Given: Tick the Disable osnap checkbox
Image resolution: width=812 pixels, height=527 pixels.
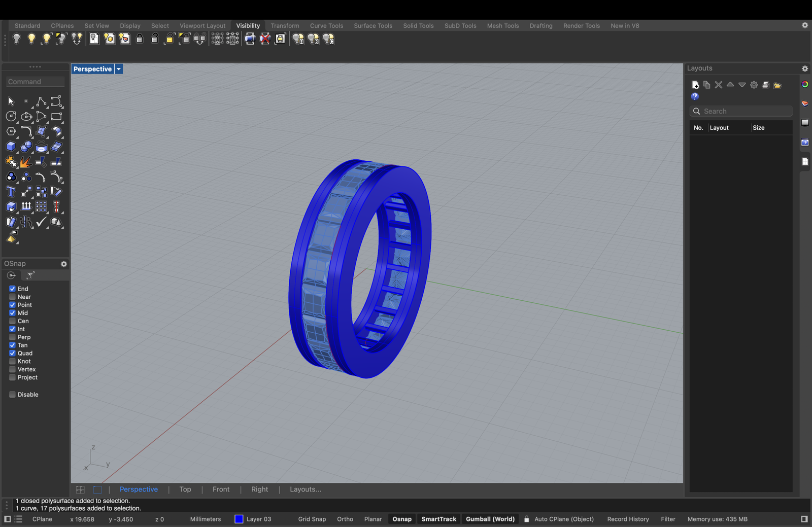Looking at the screenshot, I should click(x=12, y=394).
